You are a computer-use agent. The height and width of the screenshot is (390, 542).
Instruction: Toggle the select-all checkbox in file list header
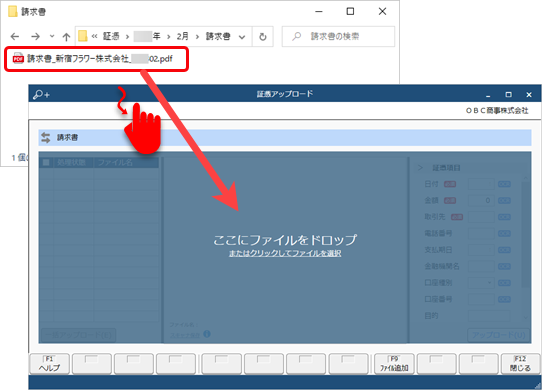(46, 162)
